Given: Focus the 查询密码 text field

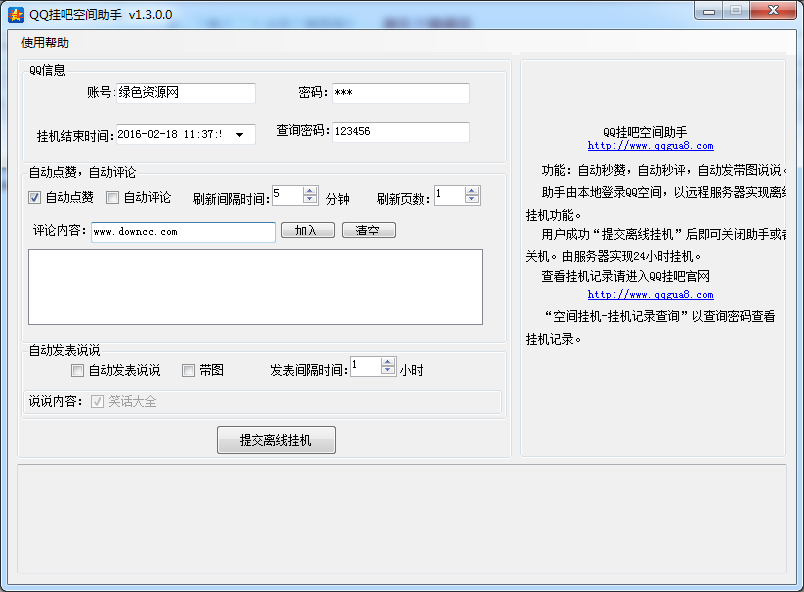Looking at the screenshot, I should pos(400,132).
